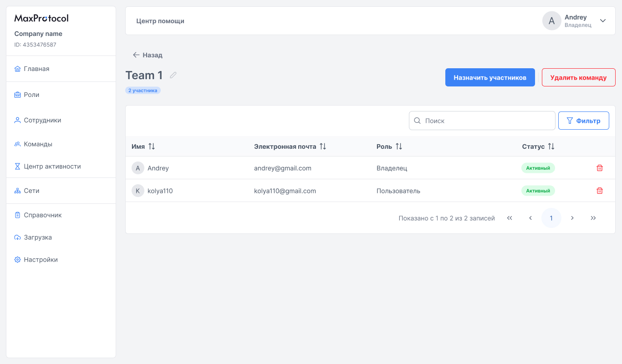Click the Пользователь role cell
Screen dimensions: 622x364
click(398, 191)
